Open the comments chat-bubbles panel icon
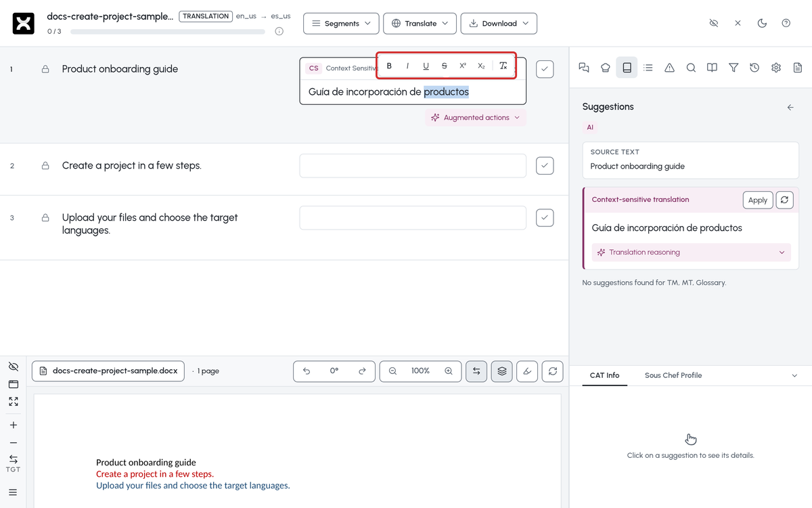Image resolution: width=812 pixels, height=508 pixels. click(x=584, y=68)
